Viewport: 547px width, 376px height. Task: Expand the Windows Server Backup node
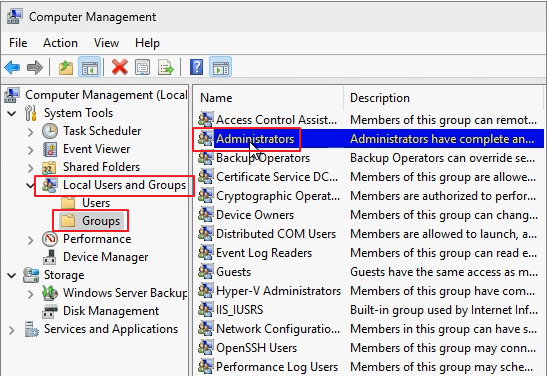tap(31, 294)
